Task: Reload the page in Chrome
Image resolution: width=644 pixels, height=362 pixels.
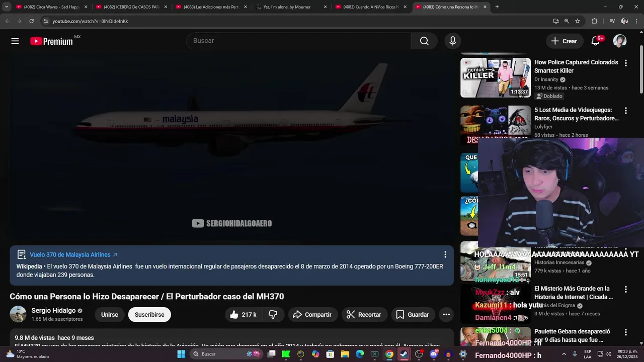Action: point(31,21)
